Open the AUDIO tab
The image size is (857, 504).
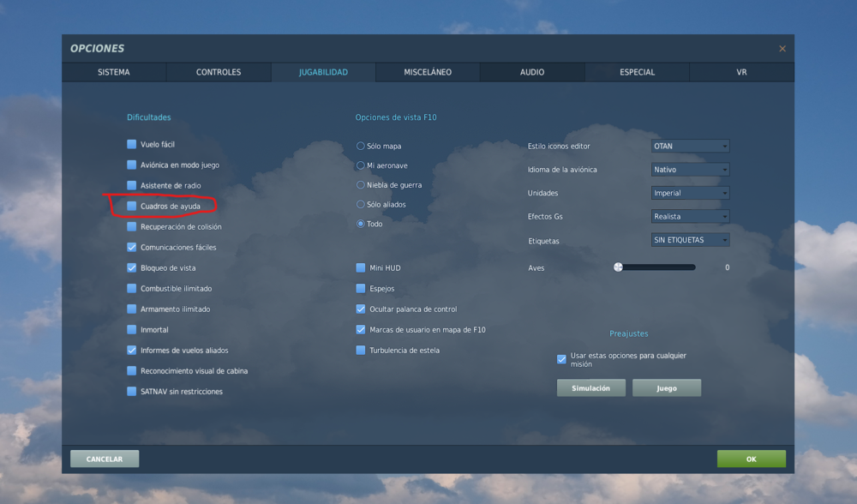pos(532,72)
